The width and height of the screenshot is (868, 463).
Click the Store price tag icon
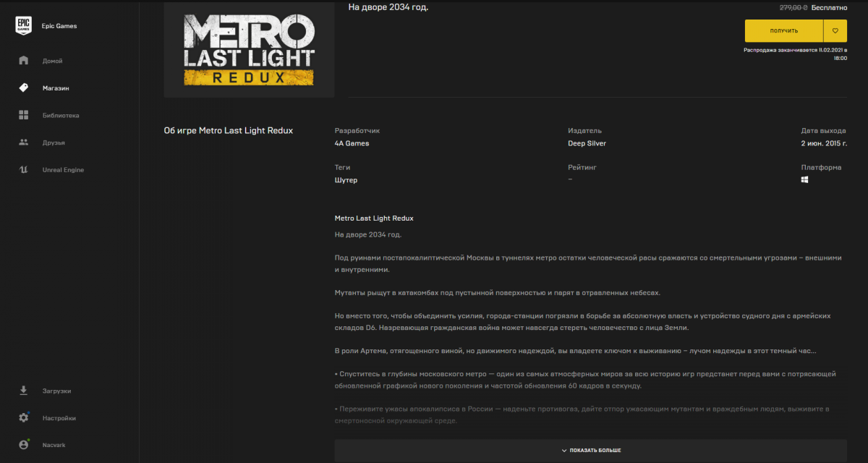(23, 88)
